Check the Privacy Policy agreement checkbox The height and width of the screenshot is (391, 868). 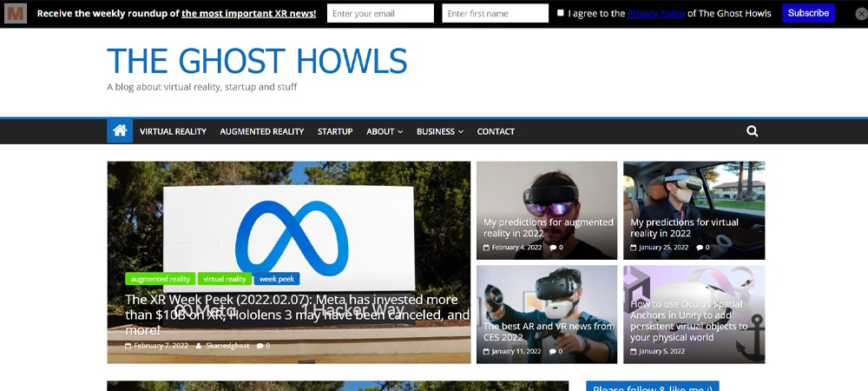pos(561,13)
